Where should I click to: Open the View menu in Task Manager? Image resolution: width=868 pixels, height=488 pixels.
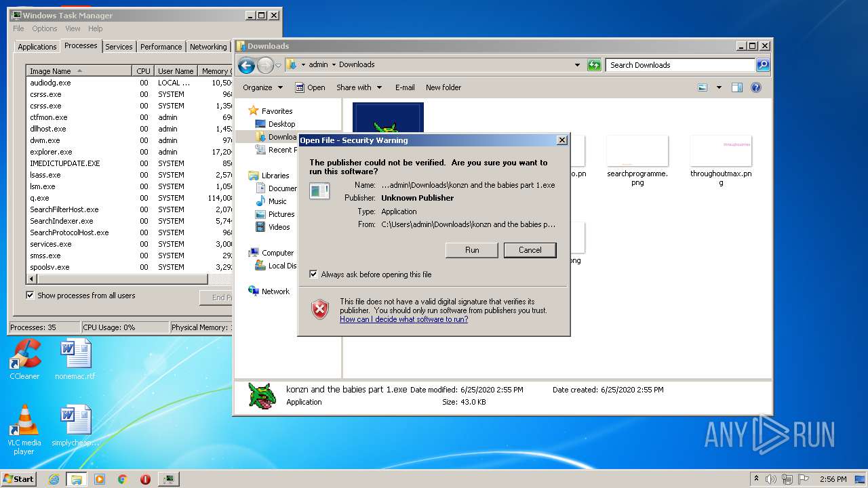(73, 28)
